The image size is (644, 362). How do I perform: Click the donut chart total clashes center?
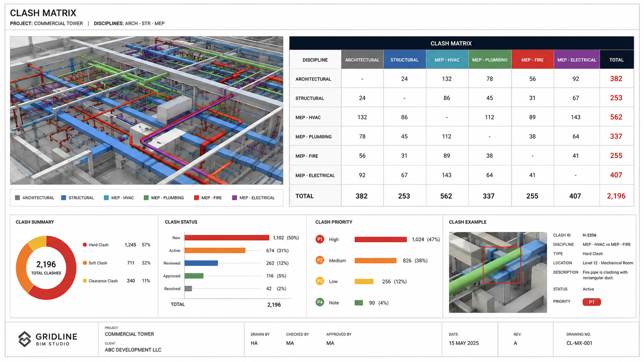[46, 267]
